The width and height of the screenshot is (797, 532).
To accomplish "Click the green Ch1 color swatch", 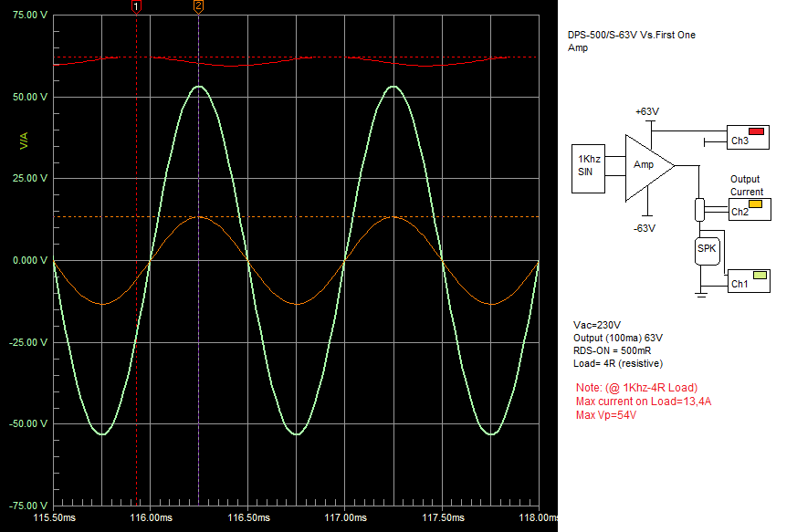I will click(760, 275).
